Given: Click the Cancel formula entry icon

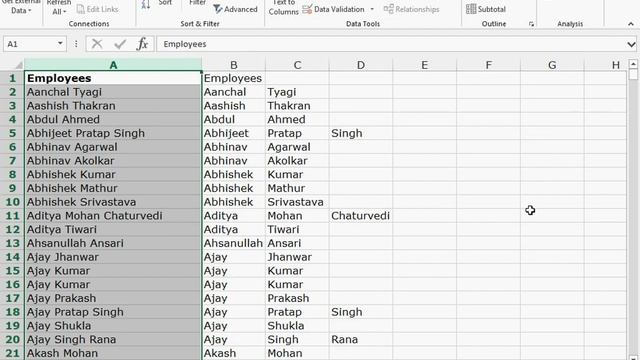Looking at the screenshot, I should point(97,44).
